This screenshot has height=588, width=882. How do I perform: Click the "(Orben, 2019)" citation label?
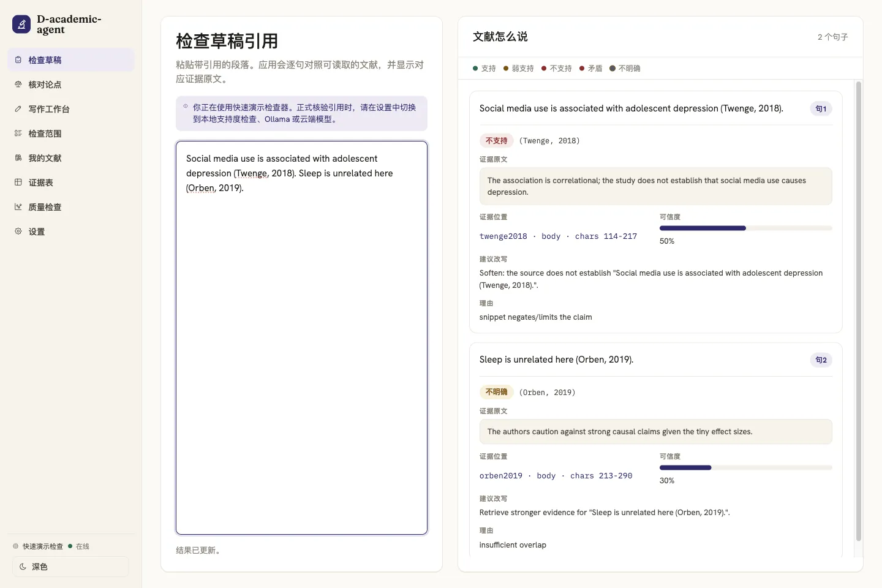coord(547,393)
